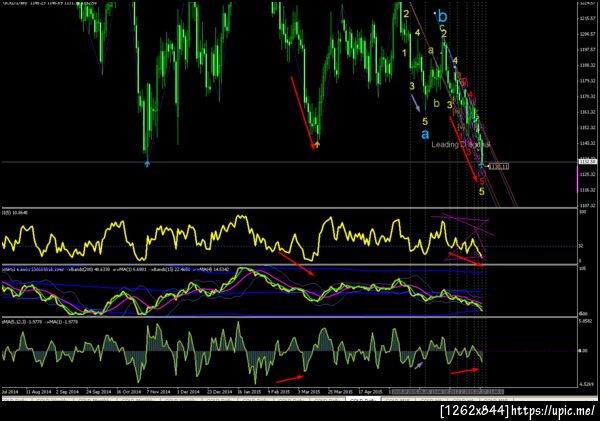600x421 pixels.
Task: Select the active GOLD Daily chart tab
Action: pyautogui.click(x=363, y=400)
